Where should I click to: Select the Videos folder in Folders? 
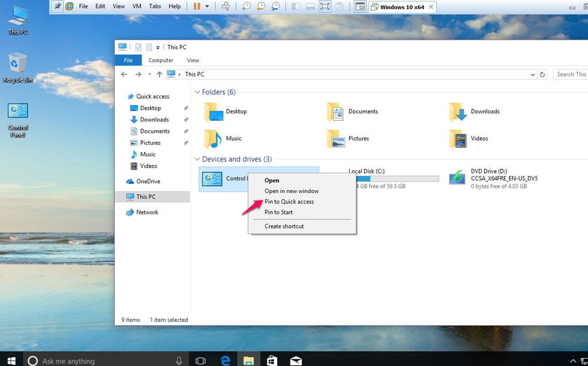click(x=469, y=139)
